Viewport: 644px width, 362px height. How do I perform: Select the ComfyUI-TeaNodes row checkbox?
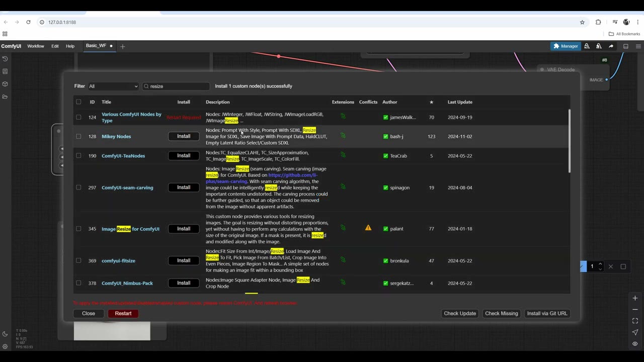(78, 156)
